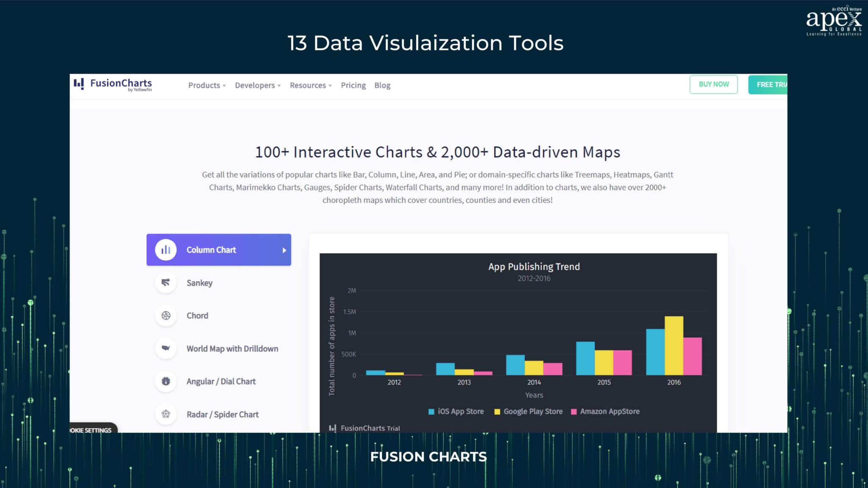Click the pink Amazon AppStore color swatch
Viewport: 868px width, 488px height.
(573, 411)
